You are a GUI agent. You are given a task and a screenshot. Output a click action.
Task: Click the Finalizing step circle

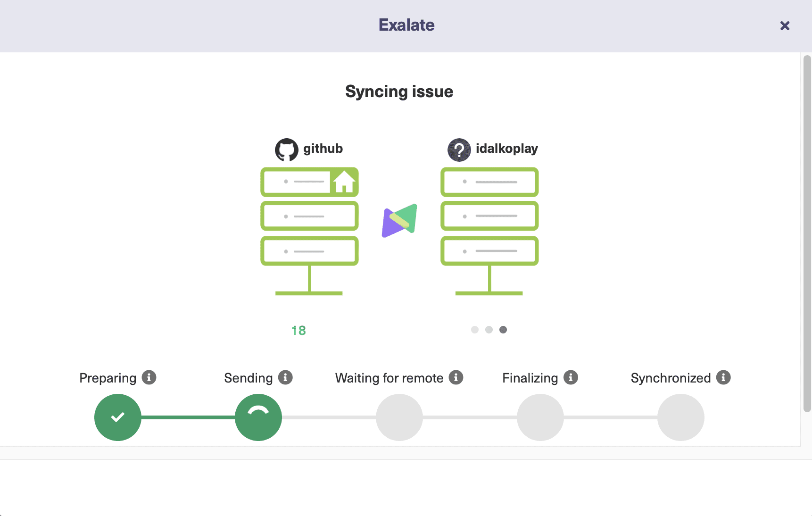[x=539, y=417]
